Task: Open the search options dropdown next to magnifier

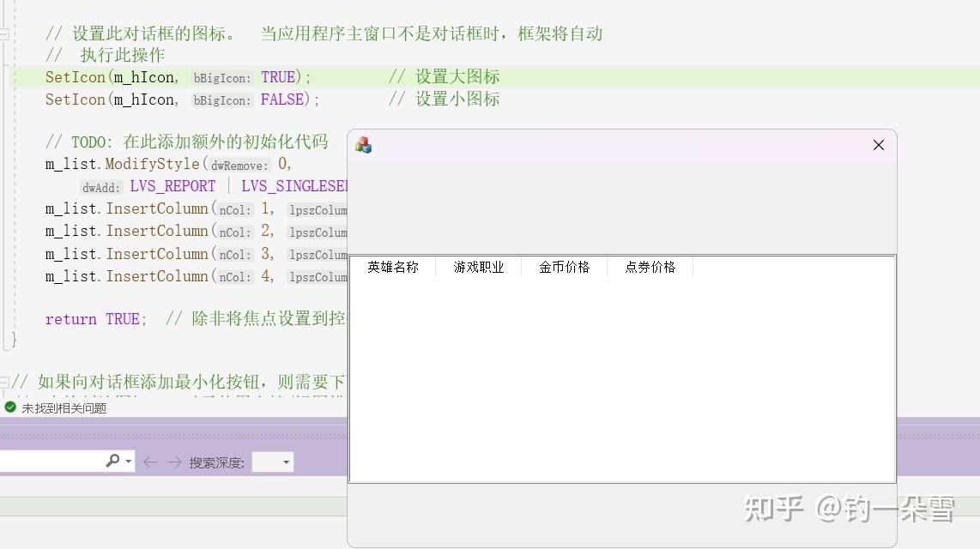Action: pyautogui.click(x=127, y=462)
